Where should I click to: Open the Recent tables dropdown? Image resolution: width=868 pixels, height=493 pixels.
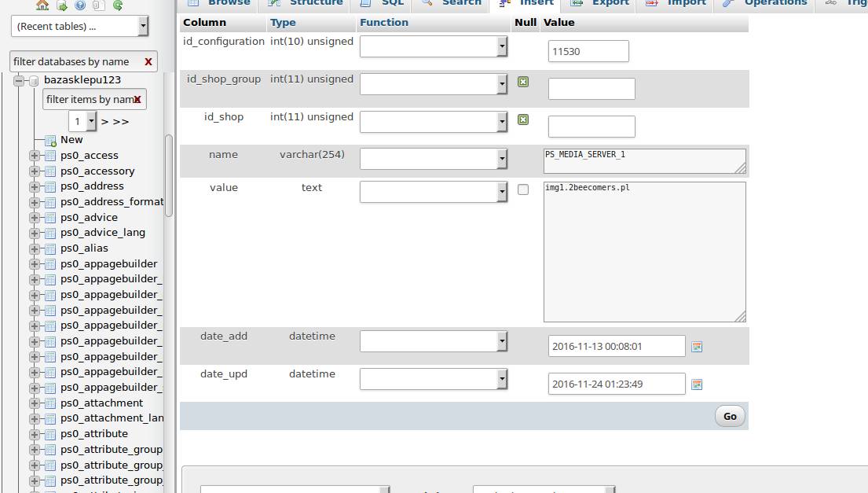(x=79, y=26)
